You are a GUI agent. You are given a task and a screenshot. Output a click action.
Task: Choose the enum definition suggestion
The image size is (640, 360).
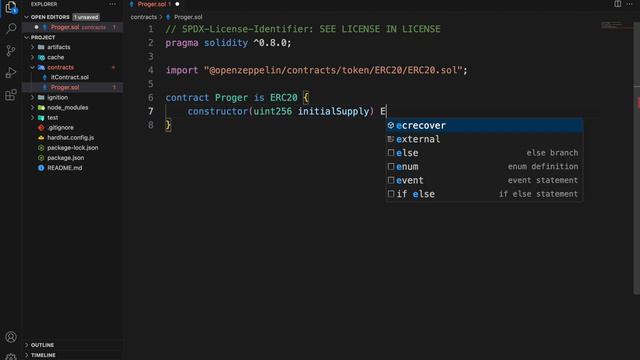pos(484,167)
